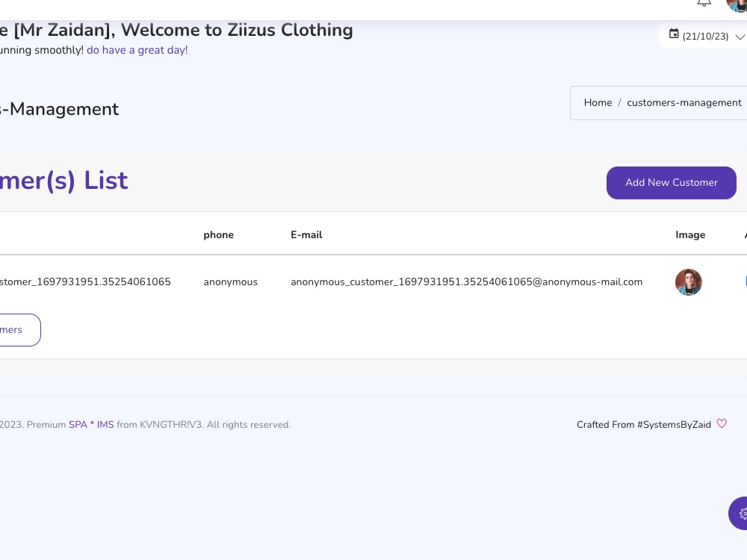Expand the date dropdown chevron
Image resolution: width=747 pixels, height=560 pixels.
(x=740, y=37)
